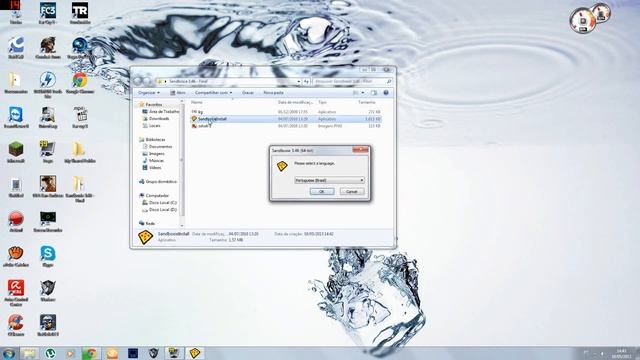
Task: Click the Sandboxie logo in the language dialog
Action: point(282,166)
